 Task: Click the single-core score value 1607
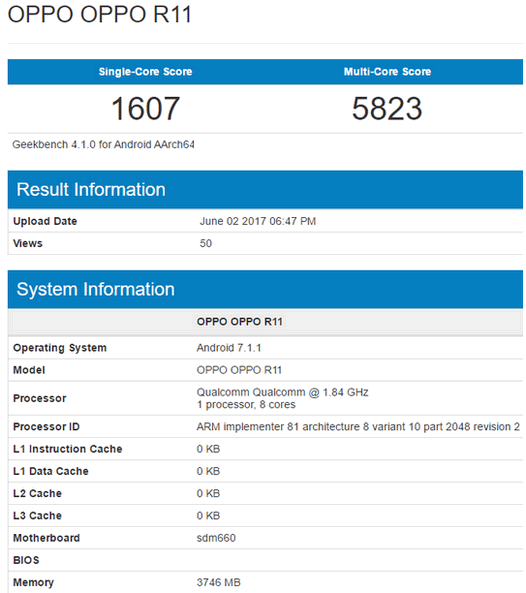click(145, 109)
